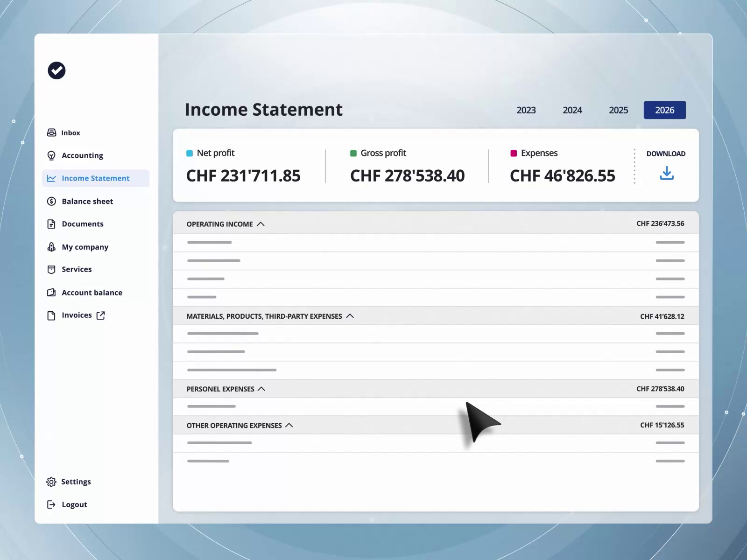747x560 pixels.
Task: Click other operating total CHF 15'126.55
Action: point(662,425)
